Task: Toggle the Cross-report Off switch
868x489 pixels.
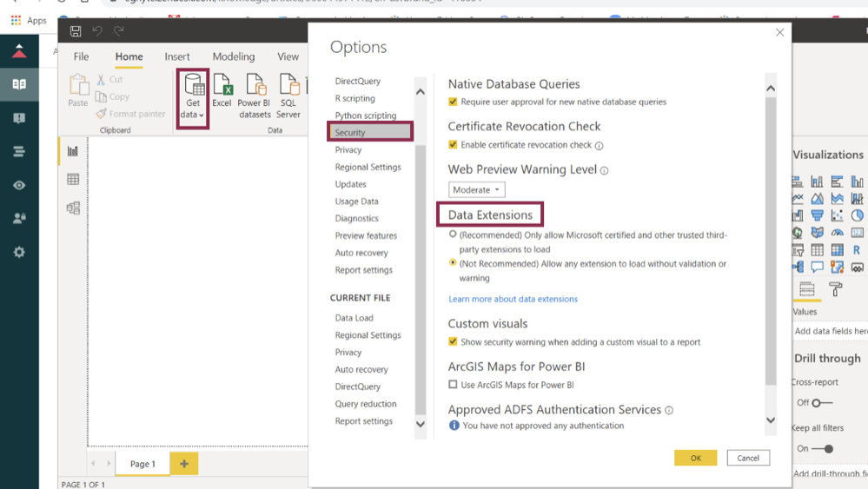Action: coord(822,403)
